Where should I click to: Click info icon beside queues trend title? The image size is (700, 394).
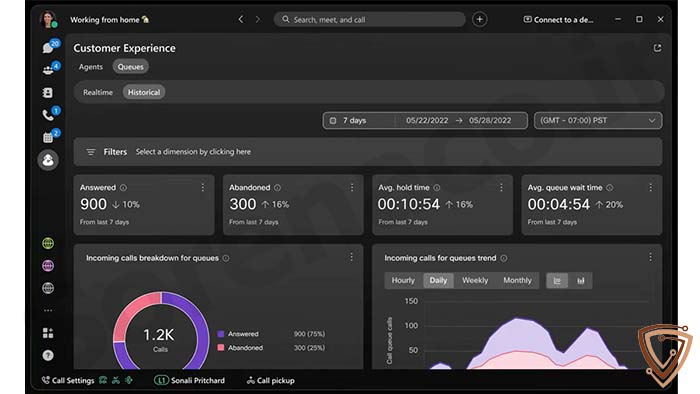click(x=504, y=258)
